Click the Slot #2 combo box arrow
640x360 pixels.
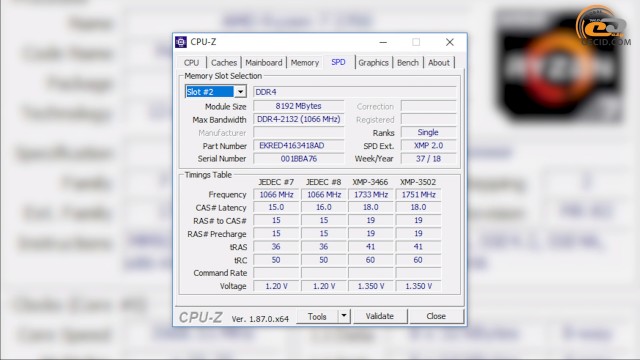click(x=240, y=92)
